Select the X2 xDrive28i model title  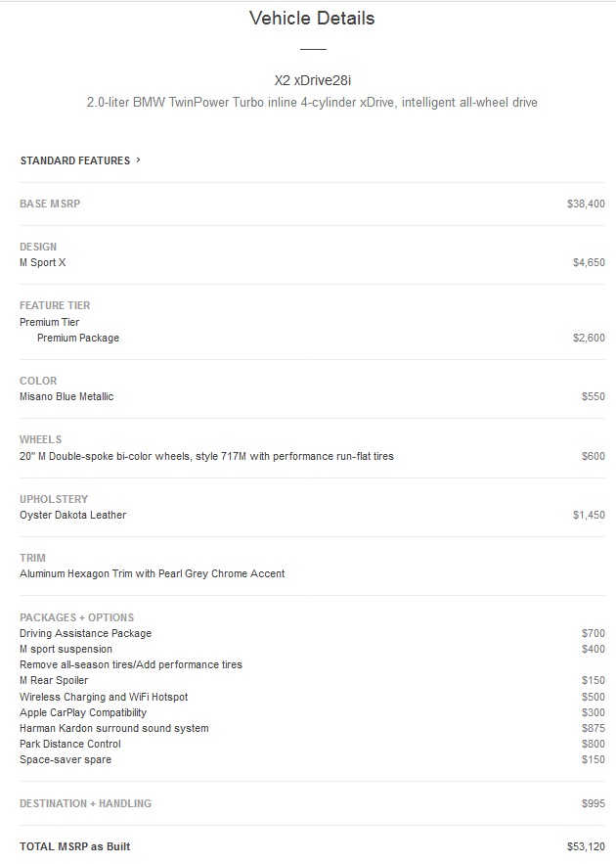(312, 80)
